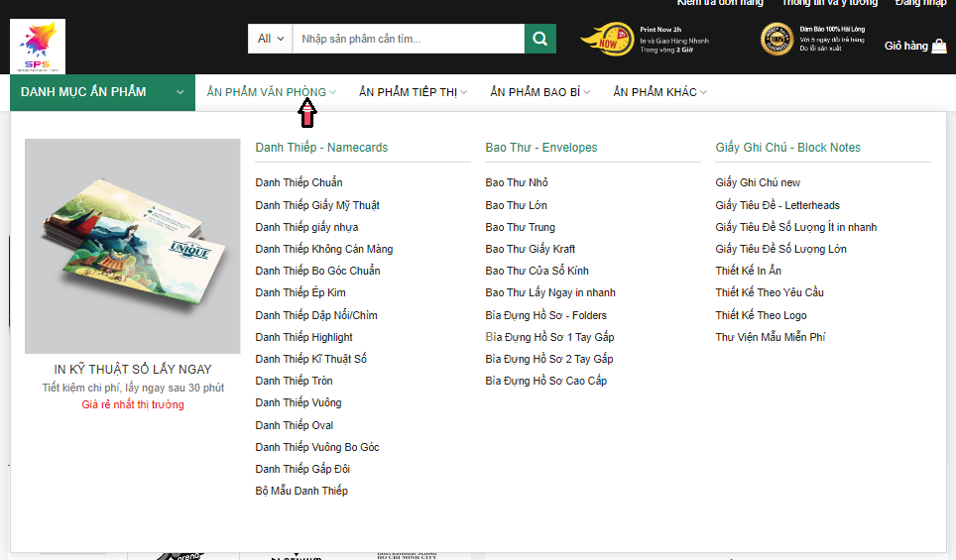Click the Print Now 2h badge icon
The image size is (956, 560).
607,40
